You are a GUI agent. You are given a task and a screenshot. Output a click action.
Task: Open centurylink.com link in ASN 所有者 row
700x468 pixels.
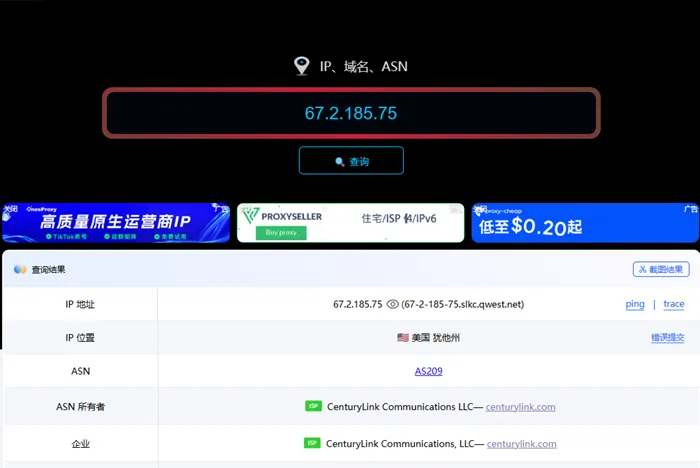(521, 407)
